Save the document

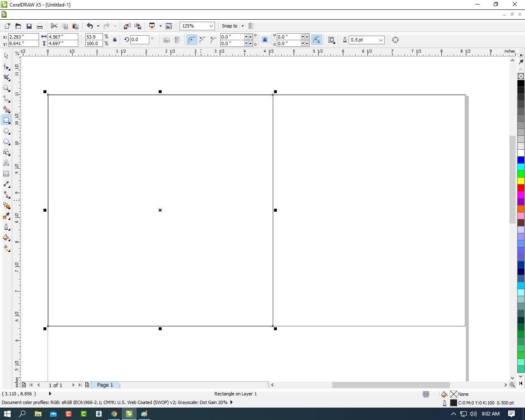click(29, 26)
